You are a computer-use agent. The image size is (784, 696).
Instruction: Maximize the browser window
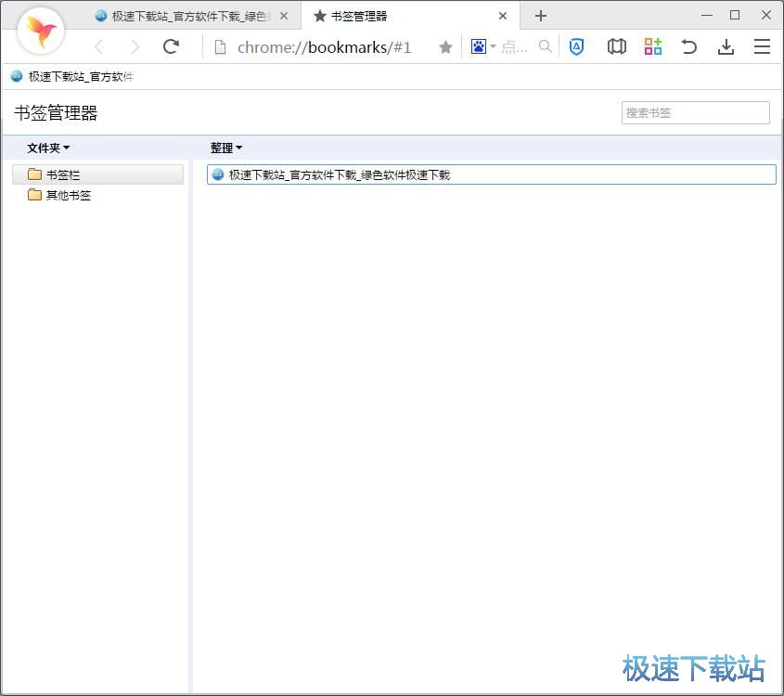coord(735,15)
